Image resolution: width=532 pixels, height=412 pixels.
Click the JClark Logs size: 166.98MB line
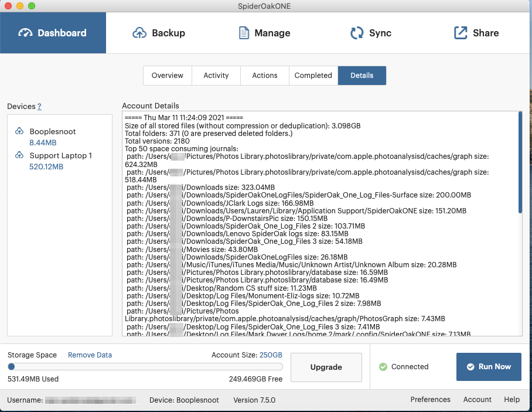[x=220, y=203]
